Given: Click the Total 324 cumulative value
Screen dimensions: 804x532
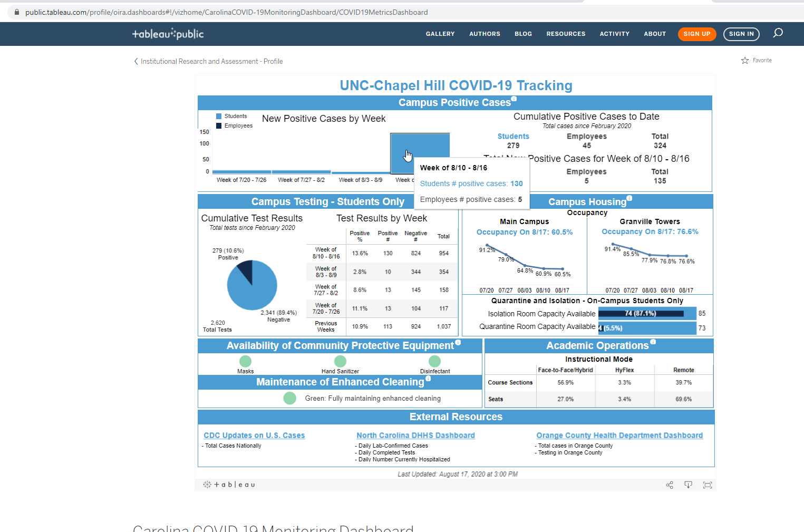Looking at the screenshot, I should coord(660,146).
